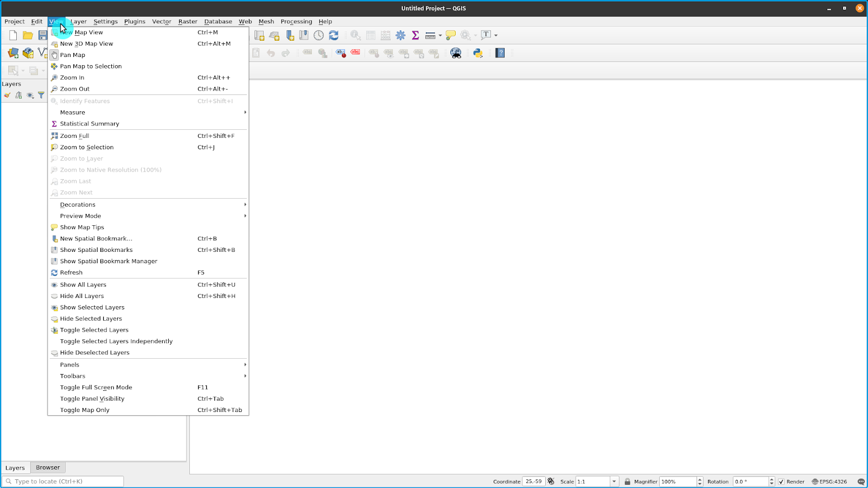Image resolution: width=868 pixels, height=488 pixels.
Task: Click the New Spatial Bookmark toolbar icon
Action: tap(290, 35)
